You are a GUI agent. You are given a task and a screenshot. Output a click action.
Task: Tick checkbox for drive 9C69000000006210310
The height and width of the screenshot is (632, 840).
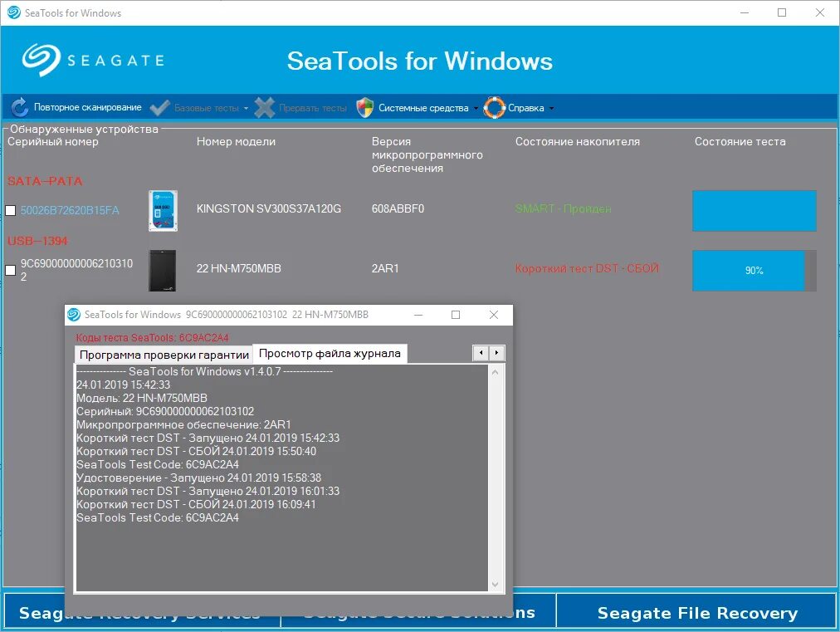point(10,270)
